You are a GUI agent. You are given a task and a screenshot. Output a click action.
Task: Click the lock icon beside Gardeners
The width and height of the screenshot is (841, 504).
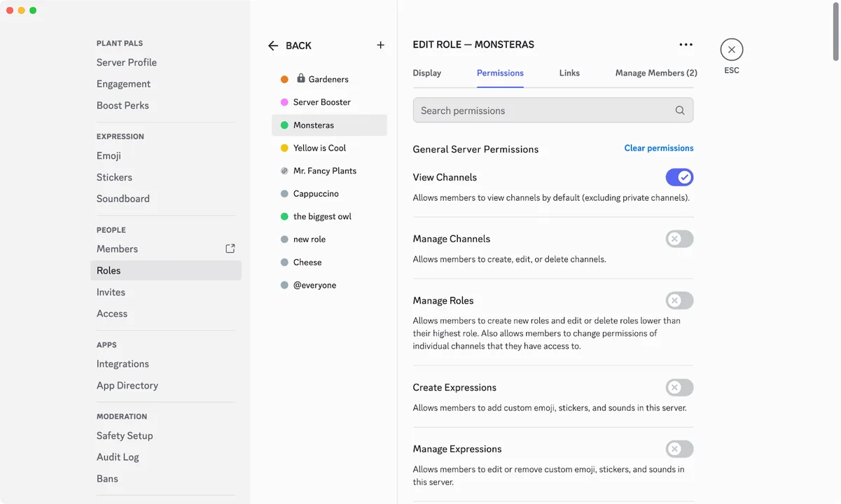pos(301,78)
